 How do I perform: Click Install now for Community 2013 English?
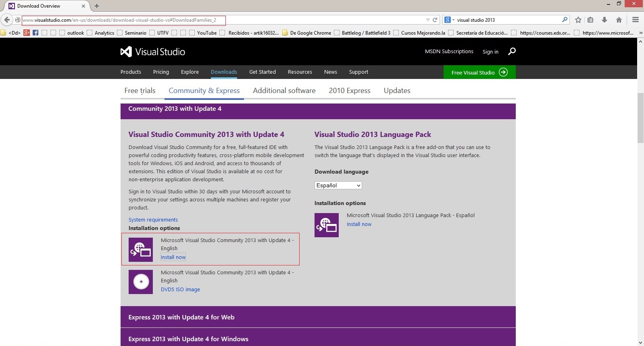(173, 257)
